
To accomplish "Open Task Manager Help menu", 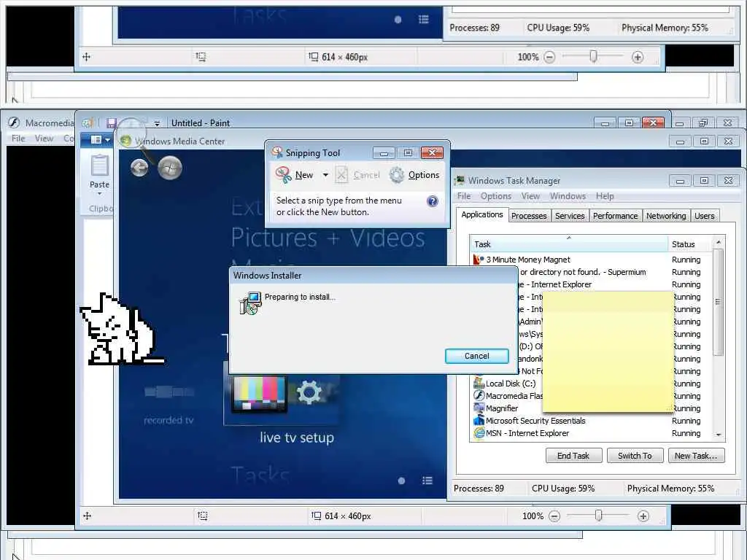I will coord(605,195).
